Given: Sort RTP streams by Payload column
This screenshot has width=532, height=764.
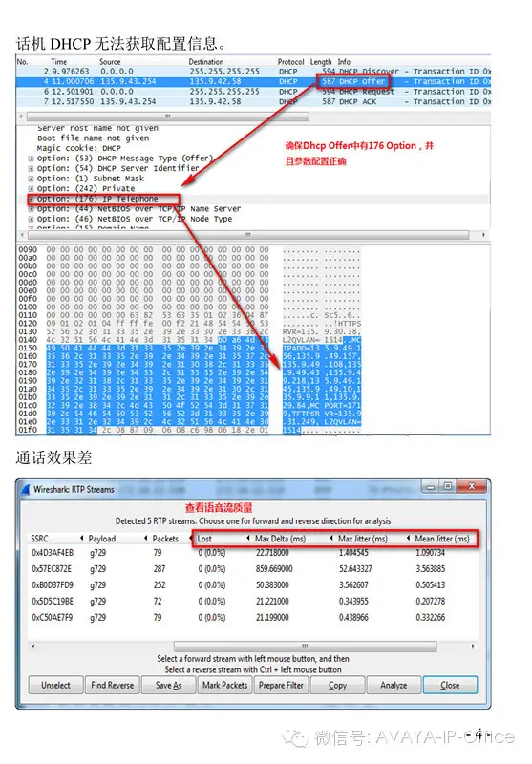Looking at the screenshot, I should [102, 539].
